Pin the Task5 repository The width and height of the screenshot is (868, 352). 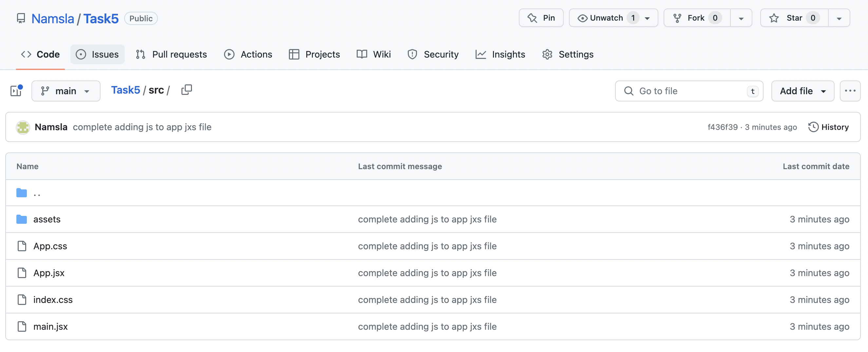pos(541,17)
